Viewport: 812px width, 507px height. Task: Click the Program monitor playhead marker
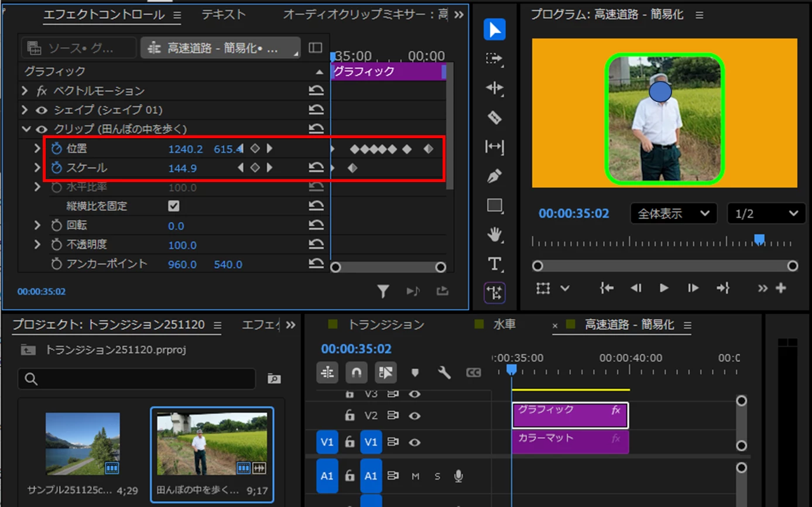pyautogui.click(x=759, y=239)
